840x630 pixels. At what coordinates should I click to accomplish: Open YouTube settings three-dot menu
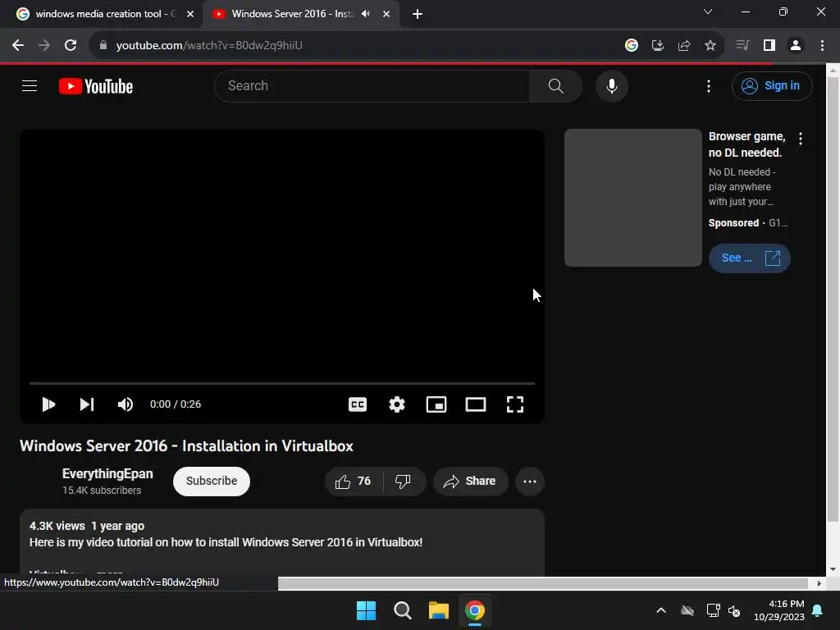click(x=708, y=86)
